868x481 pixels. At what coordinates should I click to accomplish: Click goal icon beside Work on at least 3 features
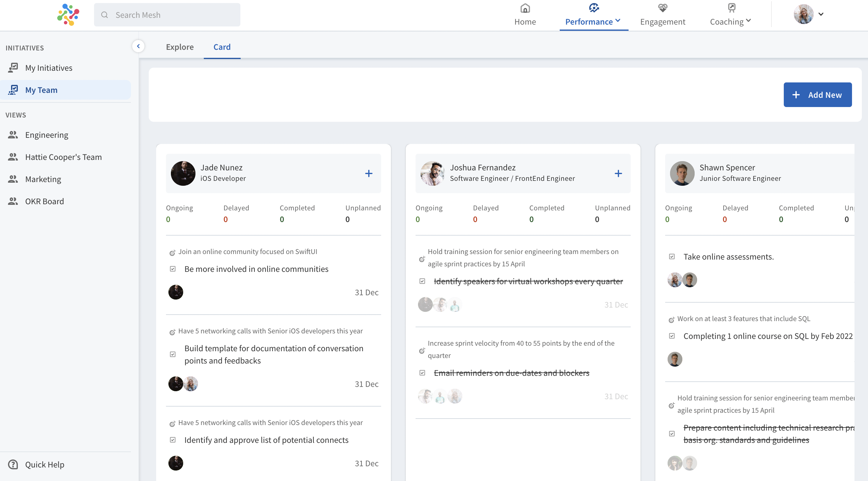(672, 320)
